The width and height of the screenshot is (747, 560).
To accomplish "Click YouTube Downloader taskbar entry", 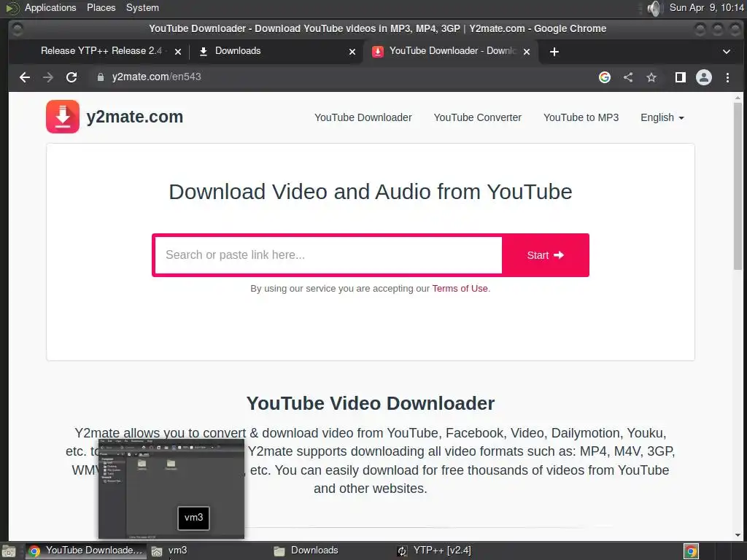I will (86, 551).
